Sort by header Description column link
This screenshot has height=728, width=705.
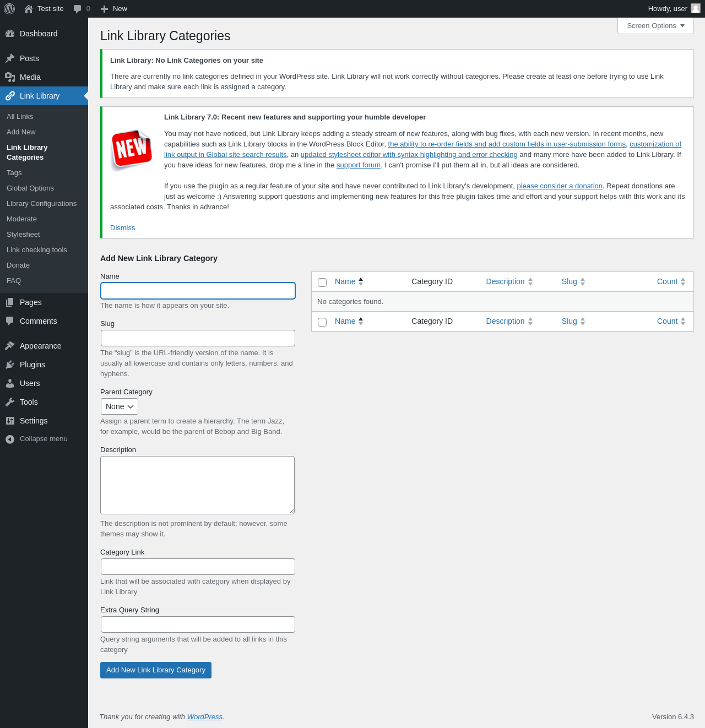pyautogui.click(x=505, y=281)
